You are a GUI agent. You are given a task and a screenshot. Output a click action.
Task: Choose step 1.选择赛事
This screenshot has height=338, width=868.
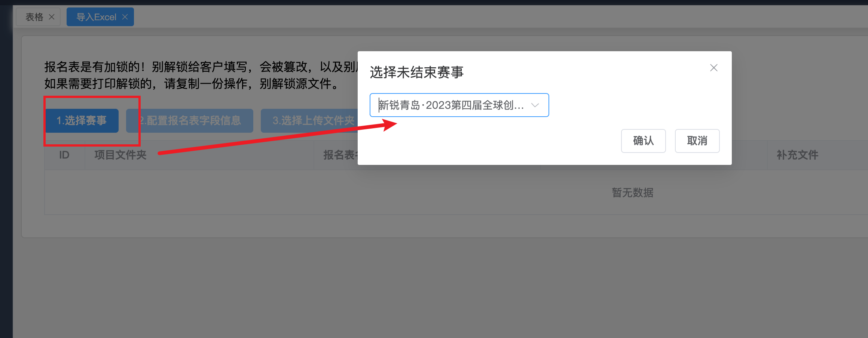82,120
